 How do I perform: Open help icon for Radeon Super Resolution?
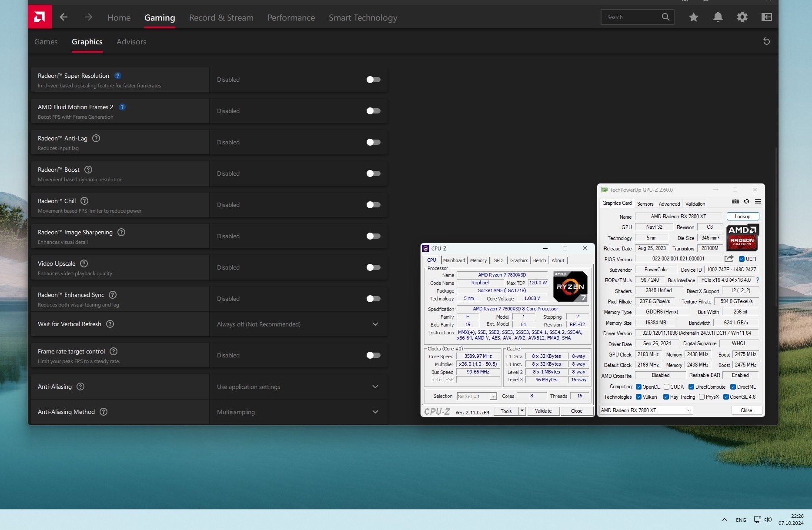(x=118, y=76)
